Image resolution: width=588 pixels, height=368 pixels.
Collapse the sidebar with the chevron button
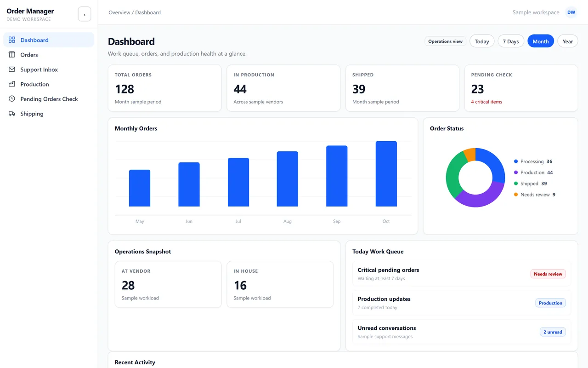[85, 14]
